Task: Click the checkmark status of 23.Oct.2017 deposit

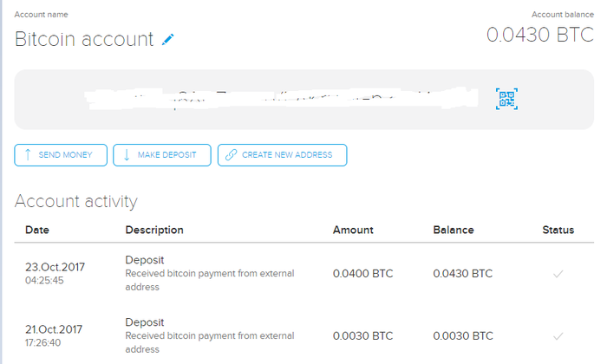Action: 558,274
